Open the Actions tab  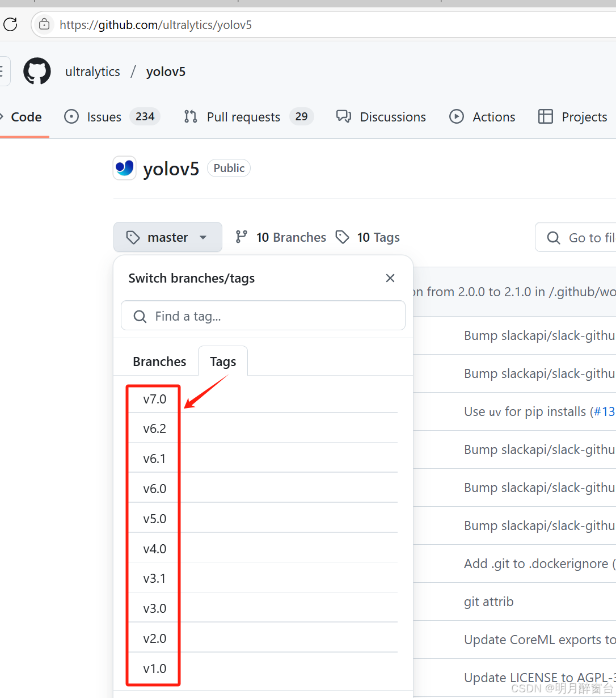(482, 117)
